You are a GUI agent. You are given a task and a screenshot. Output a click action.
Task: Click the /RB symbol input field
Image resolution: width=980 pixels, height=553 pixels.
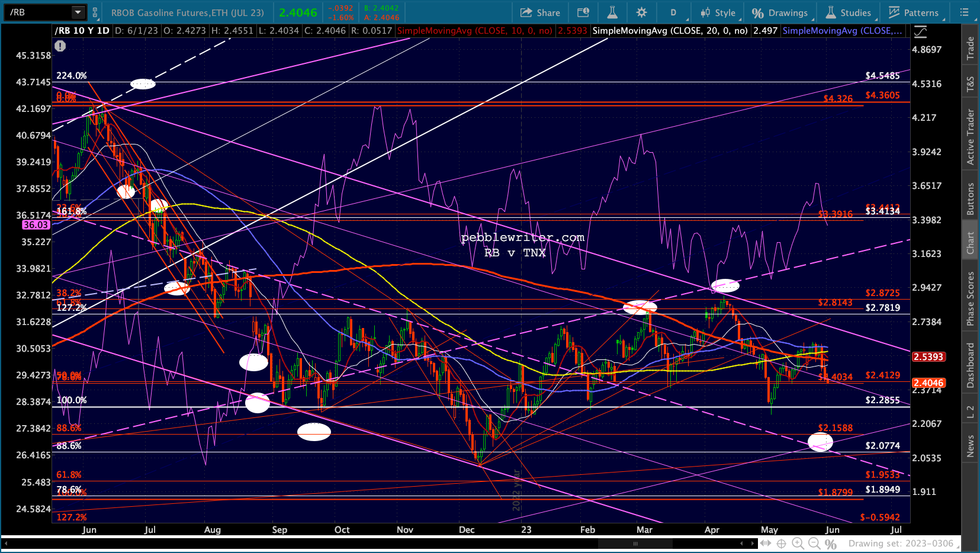click(38, 12)
